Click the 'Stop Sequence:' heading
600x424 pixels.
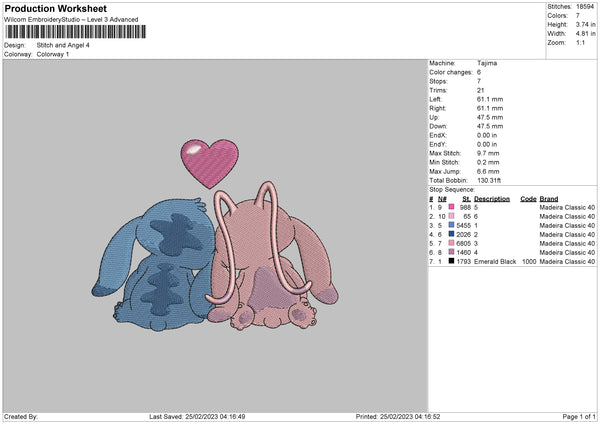452,190
